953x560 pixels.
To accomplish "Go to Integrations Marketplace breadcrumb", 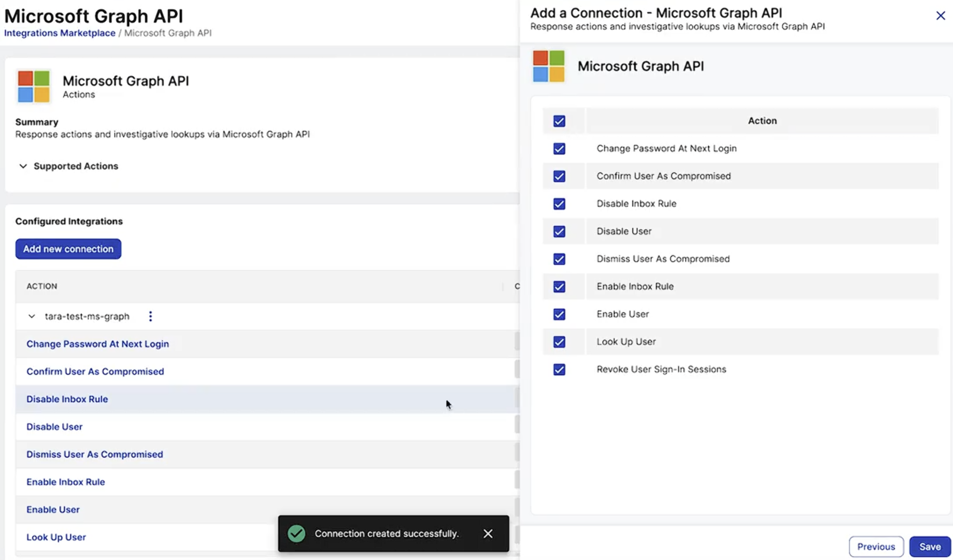I will coord(60,33).
